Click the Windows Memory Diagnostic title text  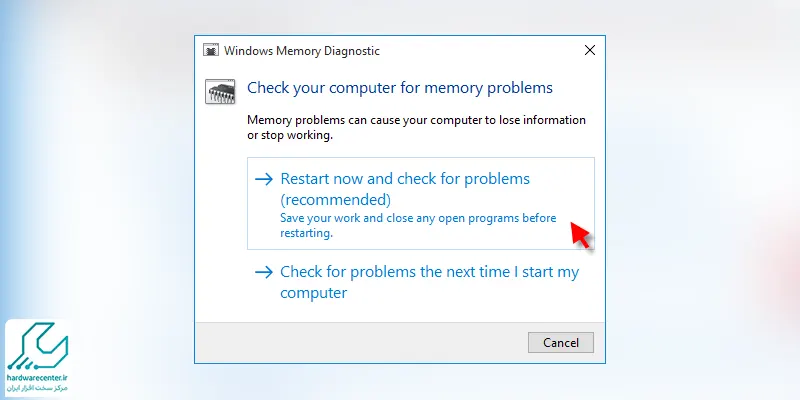[x=302, y=51]
